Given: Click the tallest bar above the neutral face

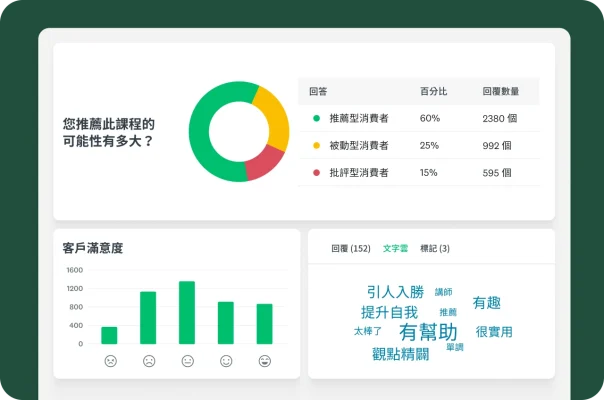Looking at the screenshot, I should point(187,313).
